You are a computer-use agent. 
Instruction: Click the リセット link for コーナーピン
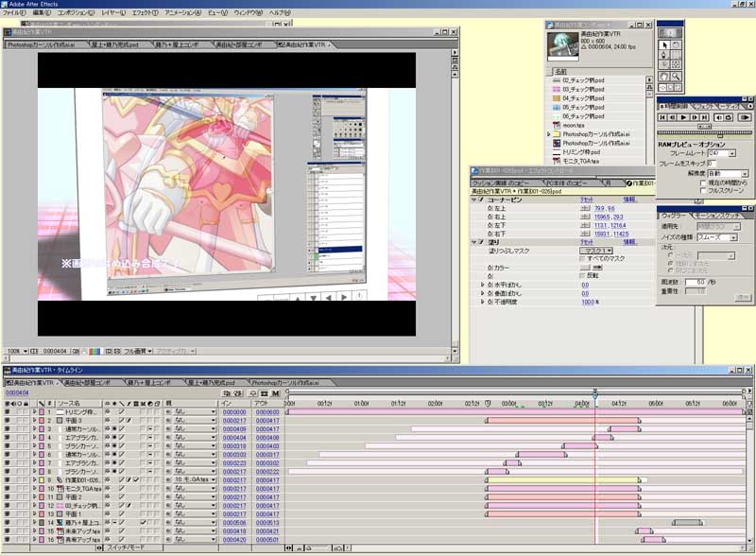pyautogui.click(x=587, y=200)
